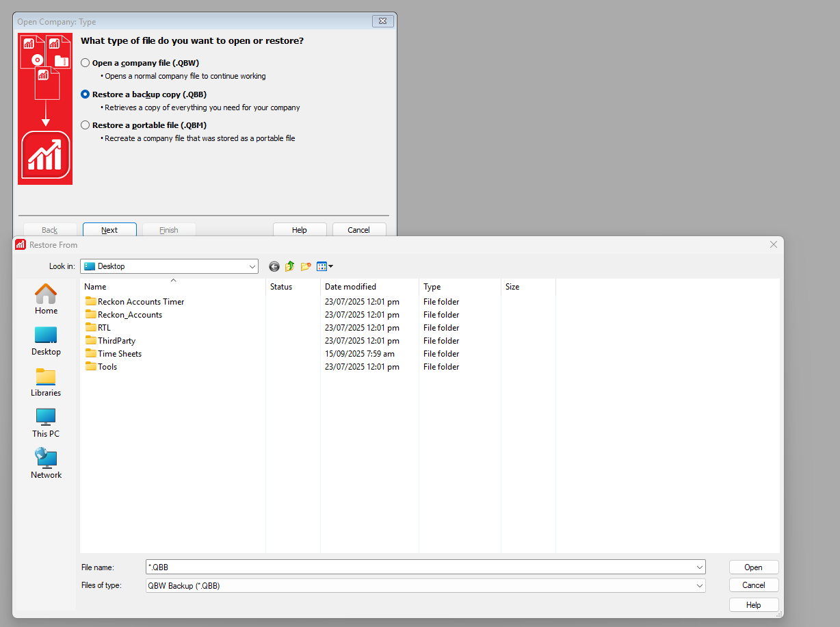Screen dimensions: 840x627
Task: Click the Network icon in the sidebar
Action: pyautogui.click(x=45, y=463)
